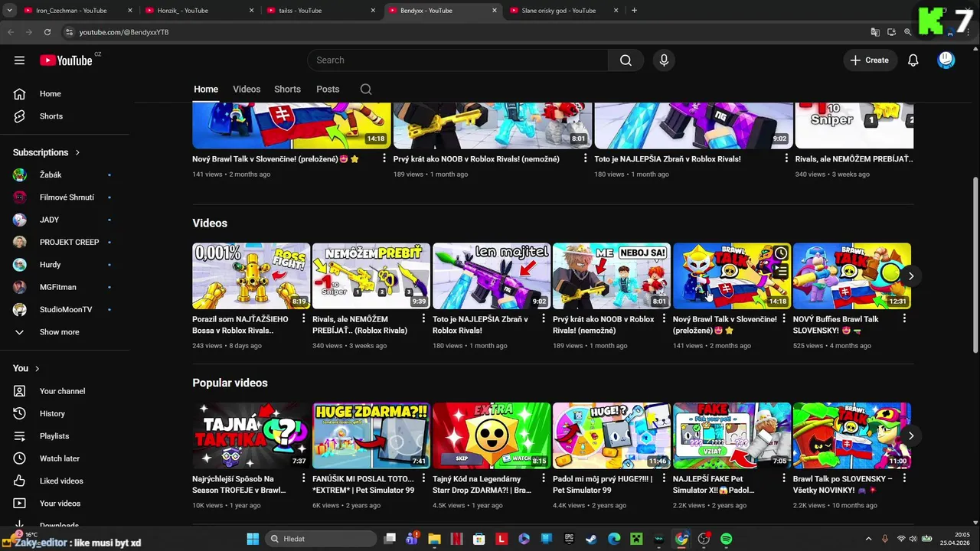
Task: Click the translate page icon in address bar
Action: 875,32
